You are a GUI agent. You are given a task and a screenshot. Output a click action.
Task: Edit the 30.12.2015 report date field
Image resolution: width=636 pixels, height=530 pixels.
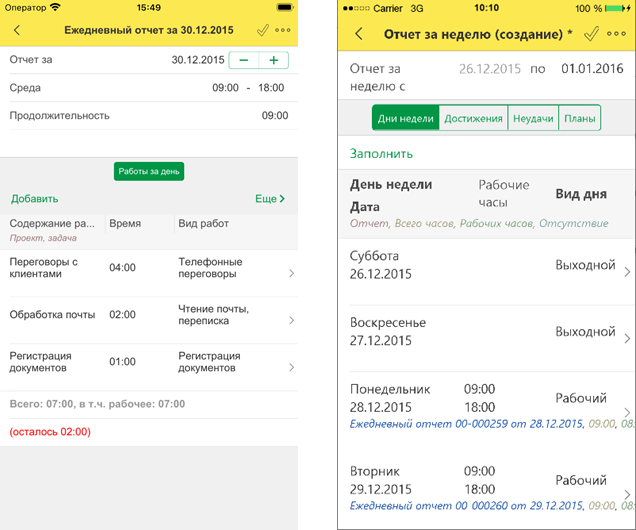pos(197,60)
